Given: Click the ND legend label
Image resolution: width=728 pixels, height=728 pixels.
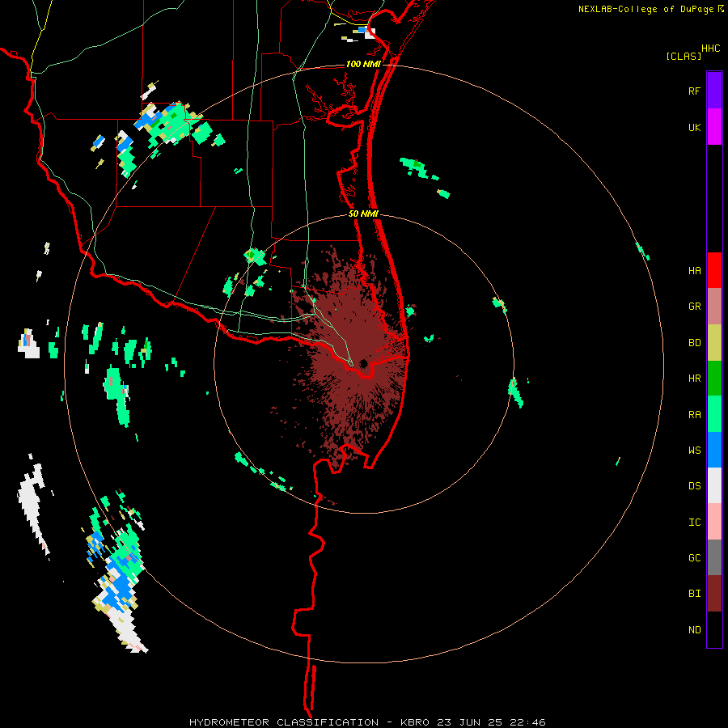Looking at the screenshot, I should [694, 630].
